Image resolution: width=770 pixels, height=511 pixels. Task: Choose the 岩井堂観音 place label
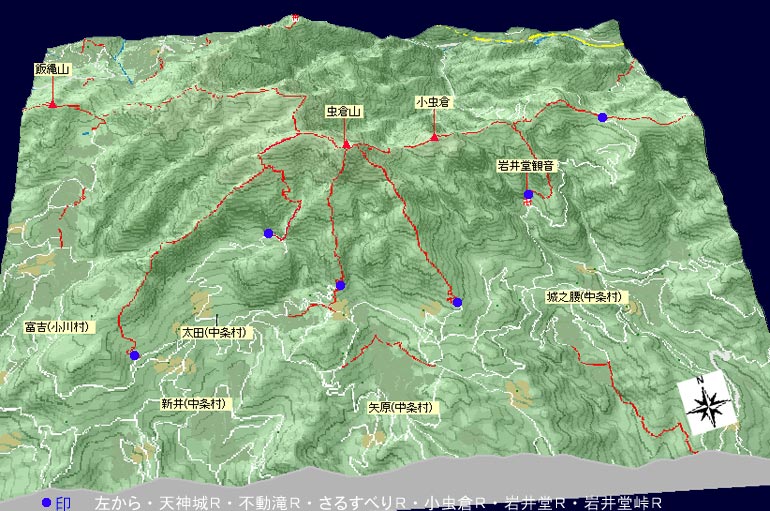point(526,165)
